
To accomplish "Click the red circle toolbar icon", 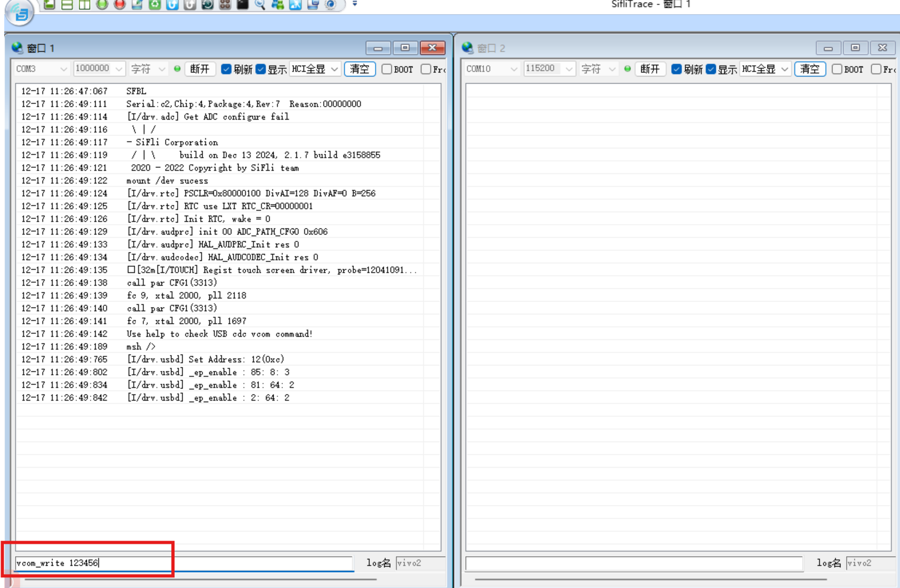I will click(120, 4).
